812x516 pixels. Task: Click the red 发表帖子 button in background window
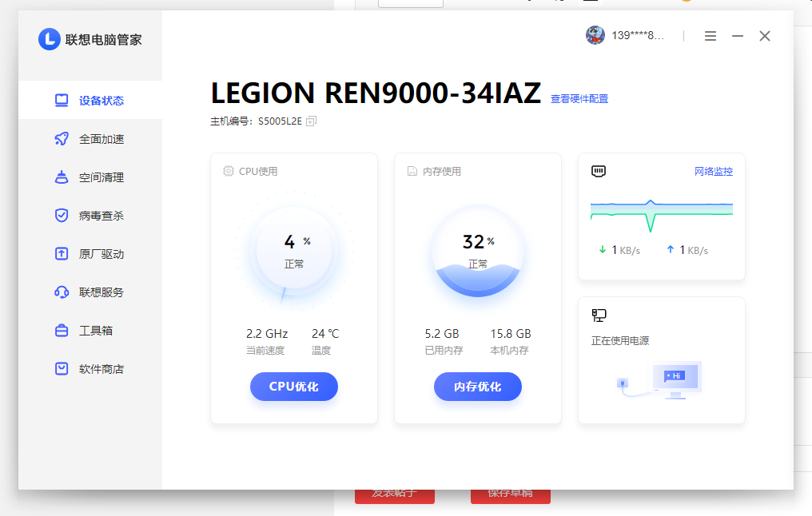[395, 496]
